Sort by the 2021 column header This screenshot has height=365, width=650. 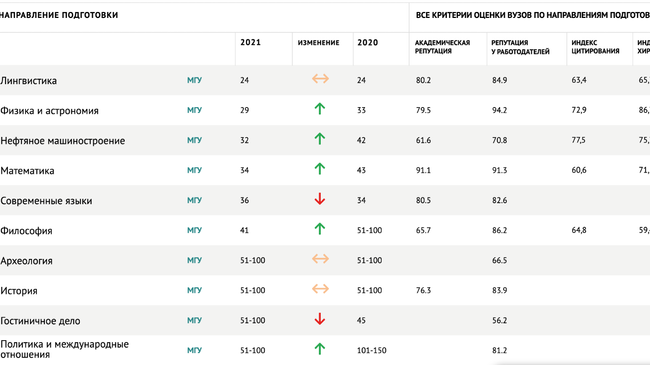pyautogui.click(x=250, y=43)
